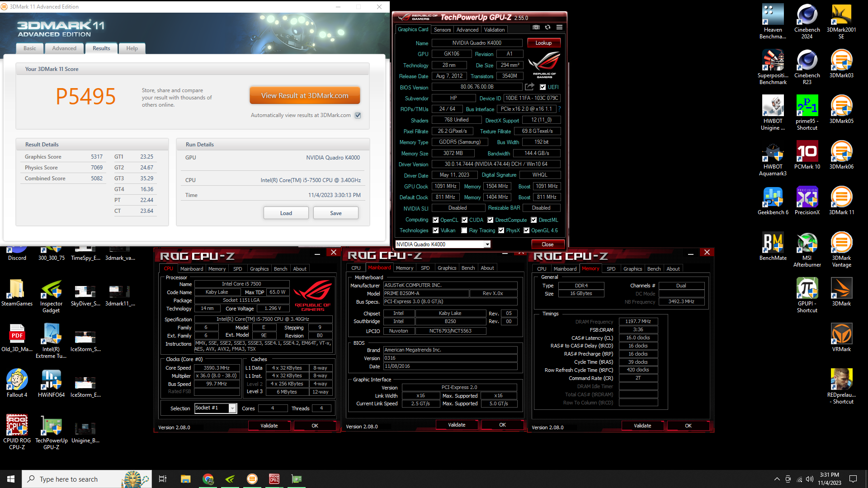The image size is (868, 488).
Task: Open PrecisionX desktop icon
Action: (807, 201)
